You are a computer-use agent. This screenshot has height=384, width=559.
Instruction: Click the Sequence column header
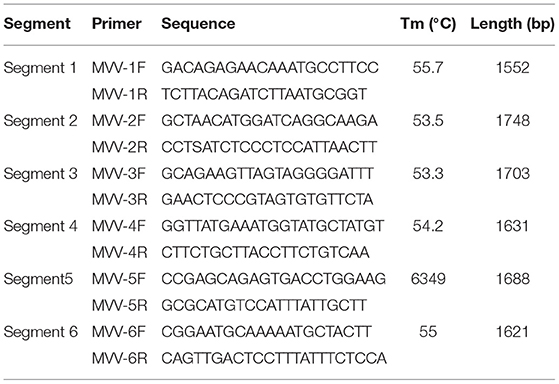(198, 24)
